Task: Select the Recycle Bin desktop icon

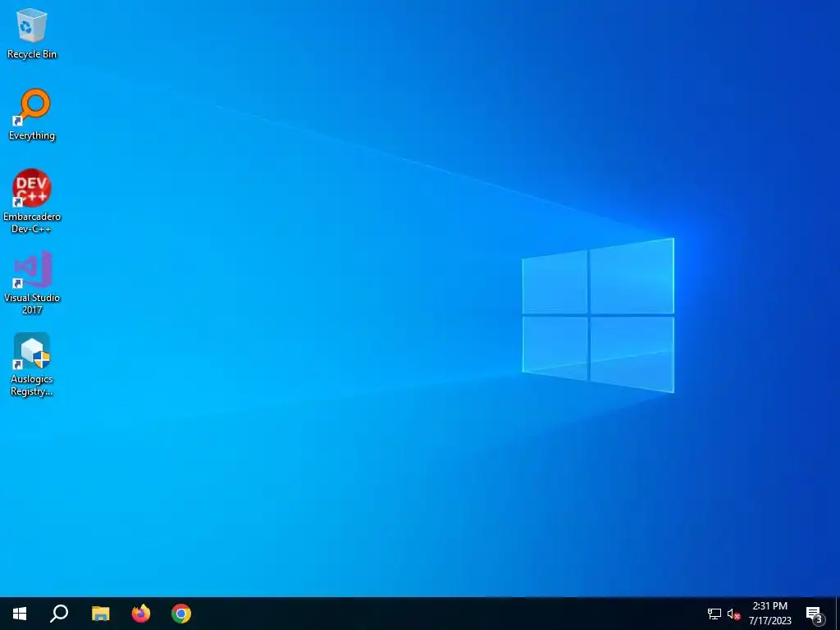Action: [32, 33]
